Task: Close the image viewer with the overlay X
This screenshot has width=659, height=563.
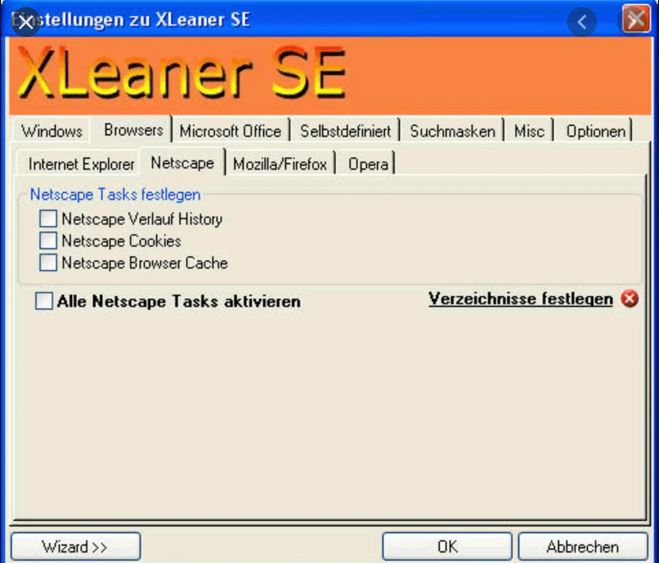Action: click(x=26, y=22)
